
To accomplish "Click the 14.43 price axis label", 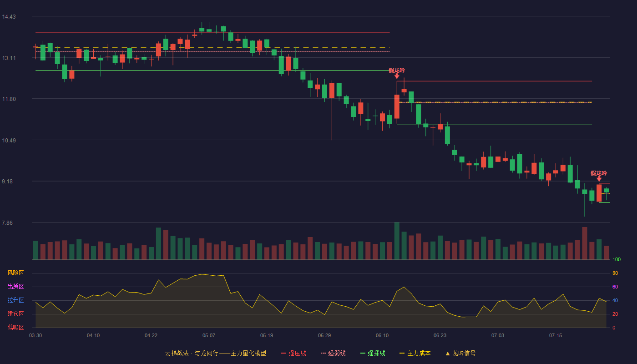I will pyautogui.click(x=9, y=17).
